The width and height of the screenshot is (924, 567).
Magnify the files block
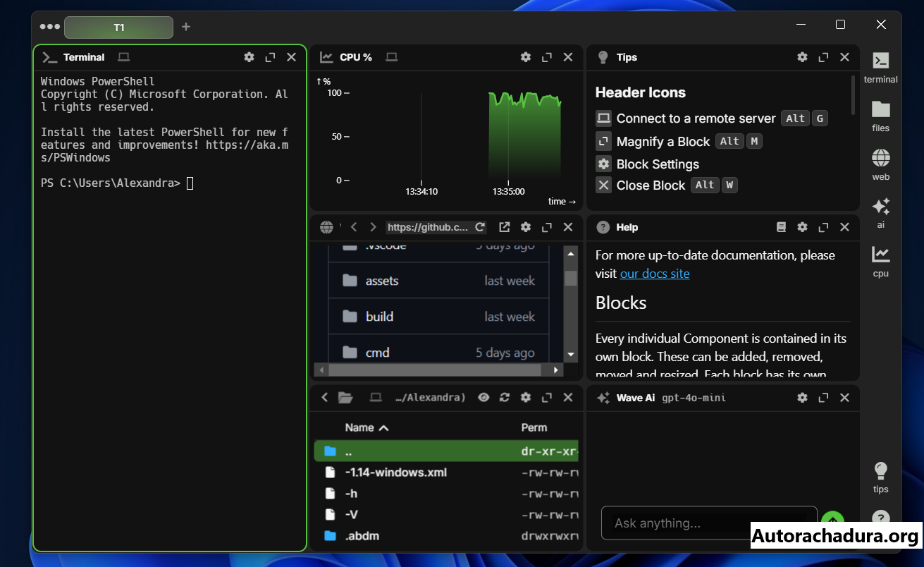click(x=547, y=398)
